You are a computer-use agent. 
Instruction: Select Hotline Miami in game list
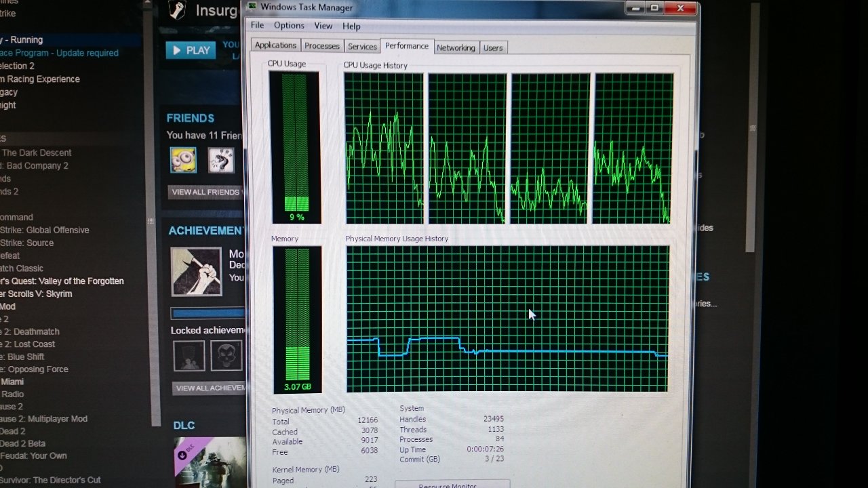[x=12, y=382]
